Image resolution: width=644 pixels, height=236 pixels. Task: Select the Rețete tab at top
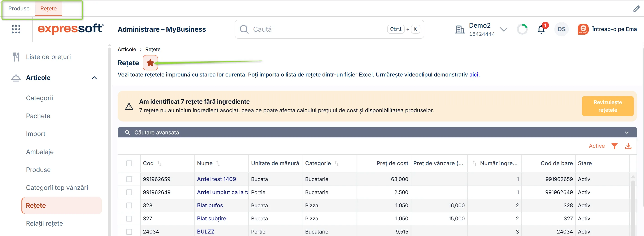pyautogui.click(x=49, y=9)
